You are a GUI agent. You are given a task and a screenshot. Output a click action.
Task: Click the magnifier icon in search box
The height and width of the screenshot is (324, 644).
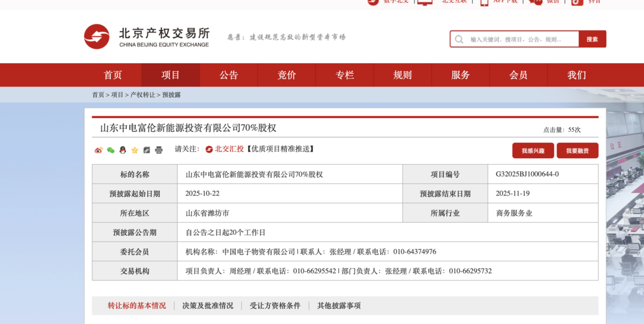(x=459, y=39)
